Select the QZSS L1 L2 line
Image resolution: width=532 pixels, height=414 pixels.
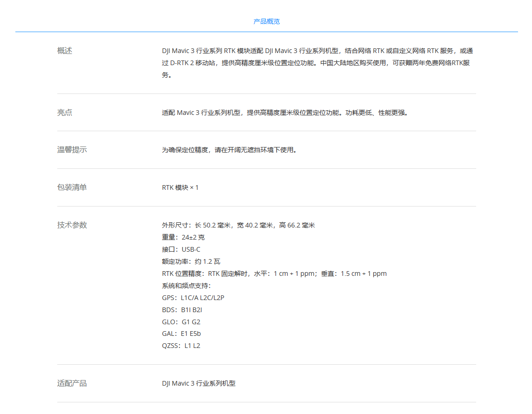click(181, 346)
